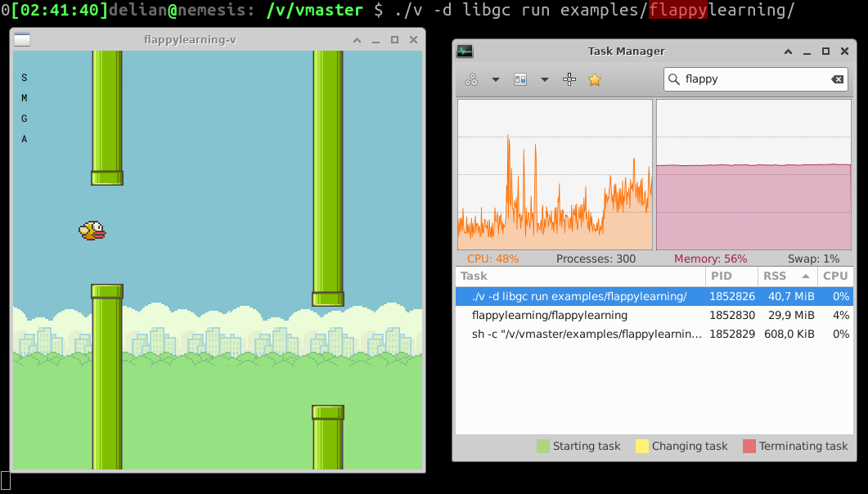Viewport: 868px width, 494px height.
Task: Click the 'CPU: 48%' status label
Action: point(492,259)
